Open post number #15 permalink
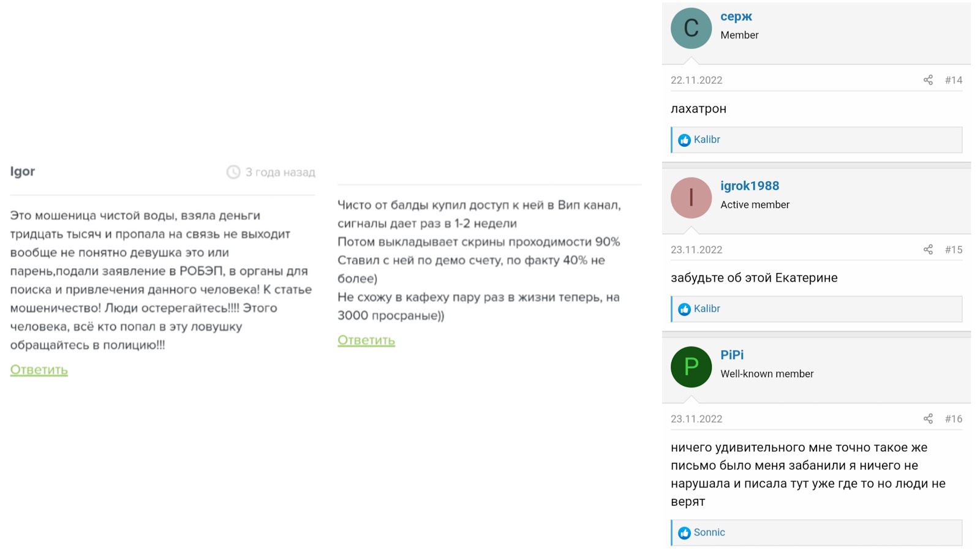Viewport: 980px width, 551px height. [x=954, y=250]
